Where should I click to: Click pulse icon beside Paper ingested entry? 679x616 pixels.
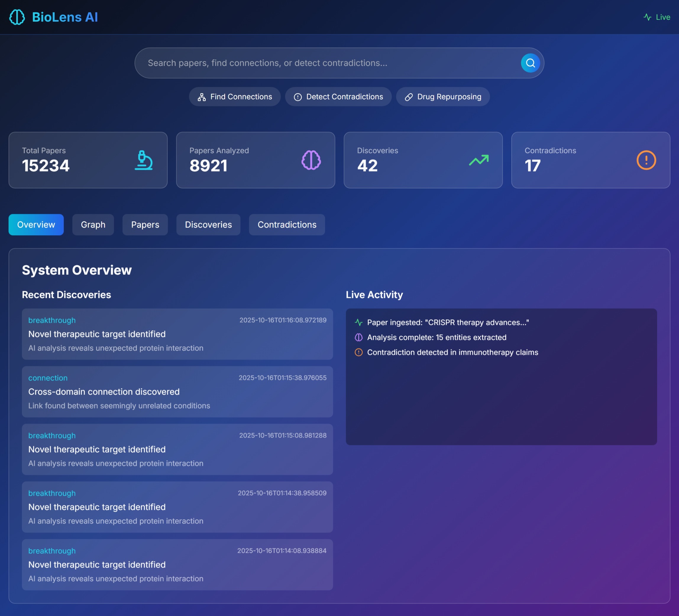pos(359,322)
